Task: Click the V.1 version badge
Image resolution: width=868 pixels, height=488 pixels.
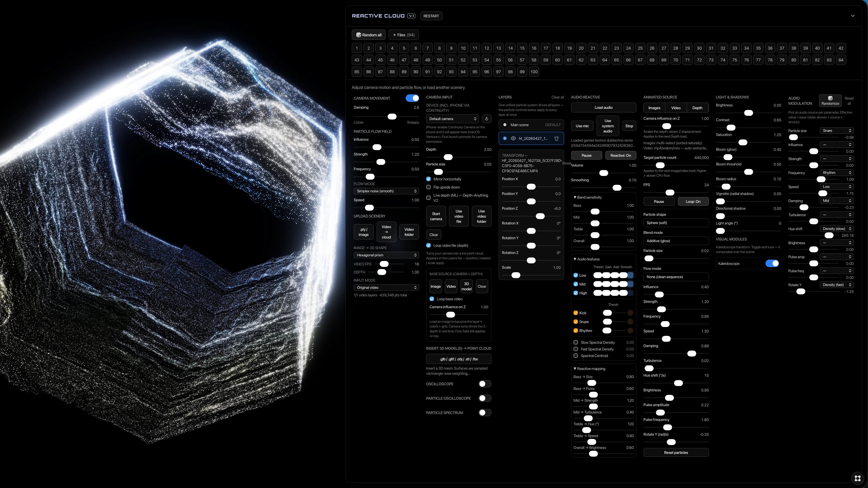Action: click(411, 16)
